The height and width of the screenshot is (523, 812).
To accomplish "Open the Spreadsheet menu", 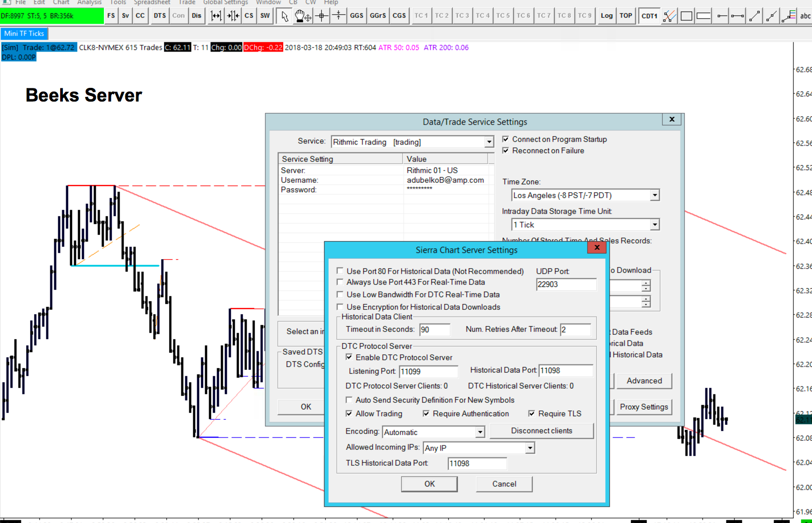I will 152,2.
